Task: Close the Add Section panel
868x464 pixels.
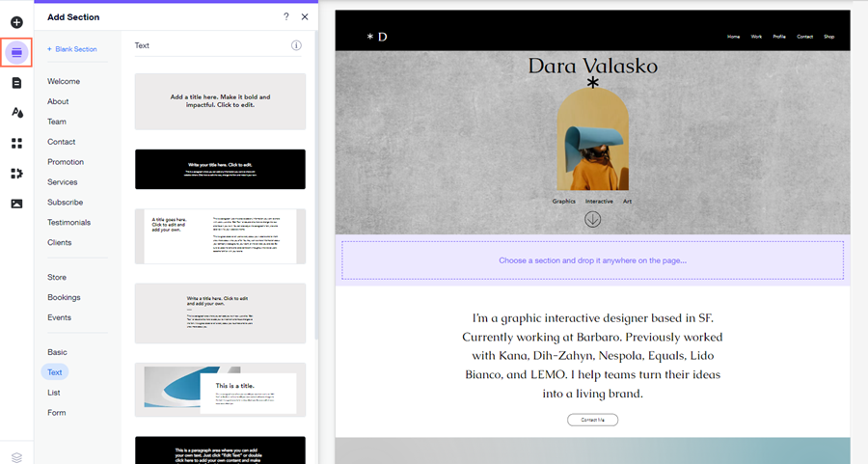Action: pos(305,16)
